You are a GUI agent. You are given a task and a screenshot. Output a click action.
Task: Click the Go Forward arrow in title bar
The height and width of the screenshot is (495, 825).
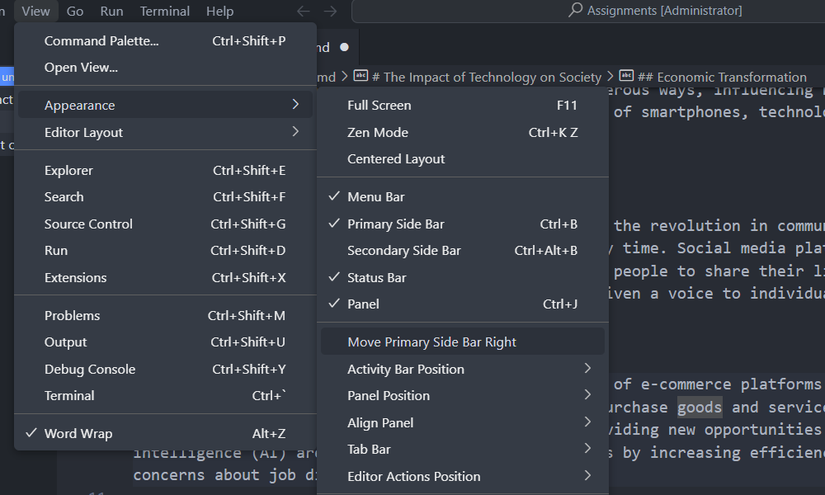(330, 11)
